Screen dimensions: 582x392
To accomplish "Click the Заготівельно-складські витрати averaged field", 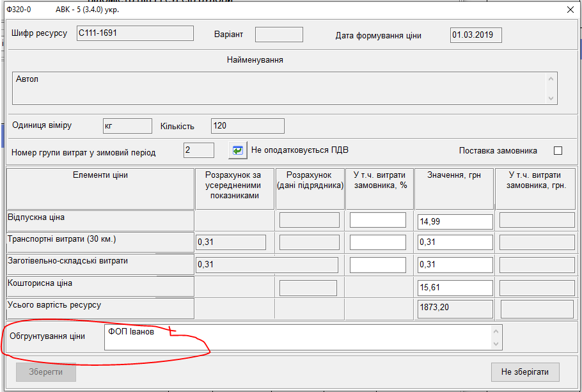I will (267, 265).
